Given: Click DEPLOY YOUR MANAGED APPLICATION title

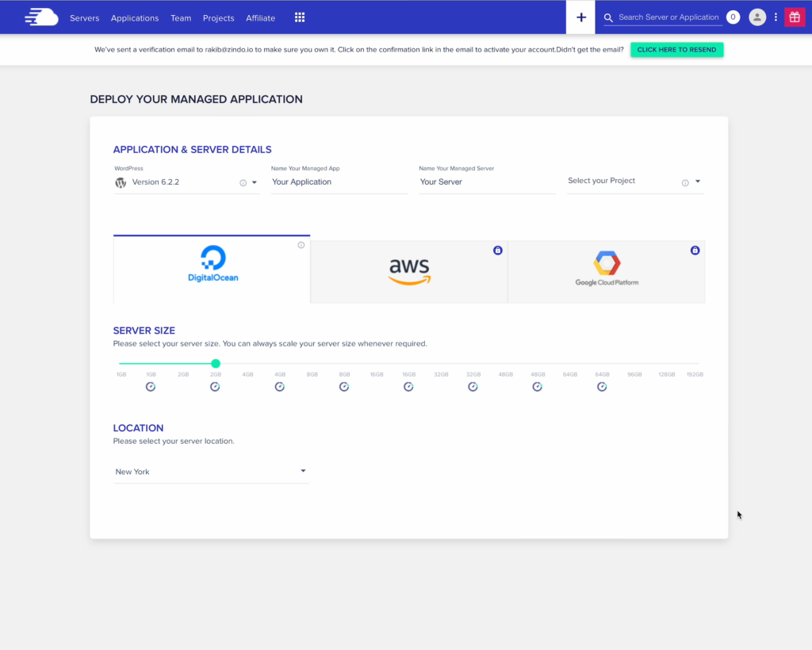Looking at the screenshot, I should pyautogui.click(x=197, y=99).
